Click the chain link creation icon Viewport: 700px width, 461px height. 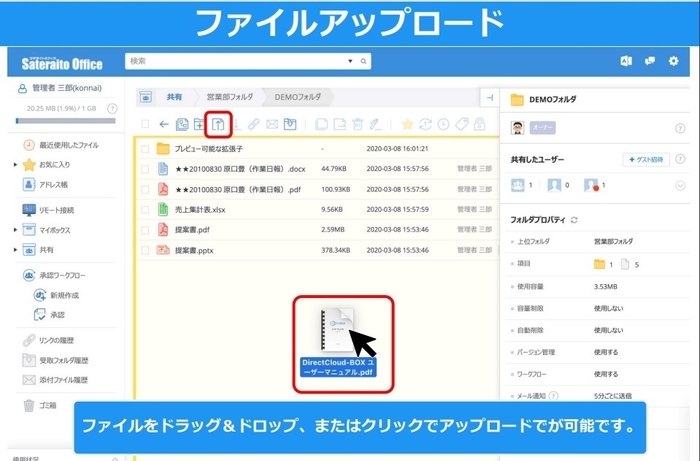coord(254,124)
